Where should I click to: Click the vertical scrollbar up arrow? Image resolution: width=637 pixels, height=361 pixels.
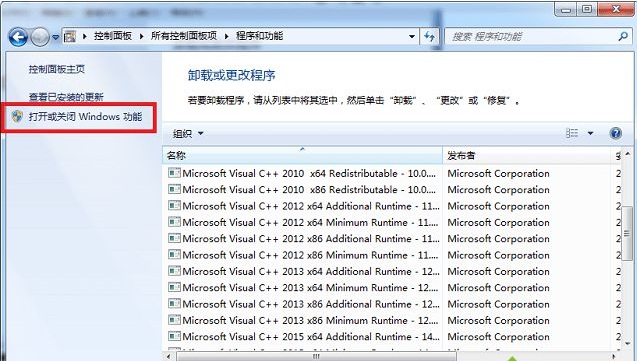[x=628, y=154]
